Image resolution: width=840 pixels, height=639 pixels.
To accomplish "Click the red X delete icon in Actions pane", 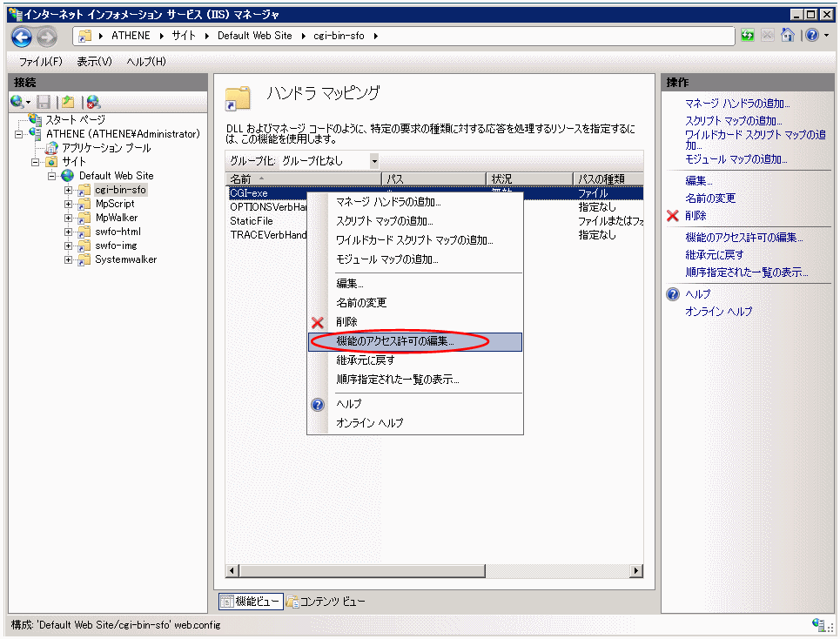I will (673, 216).
